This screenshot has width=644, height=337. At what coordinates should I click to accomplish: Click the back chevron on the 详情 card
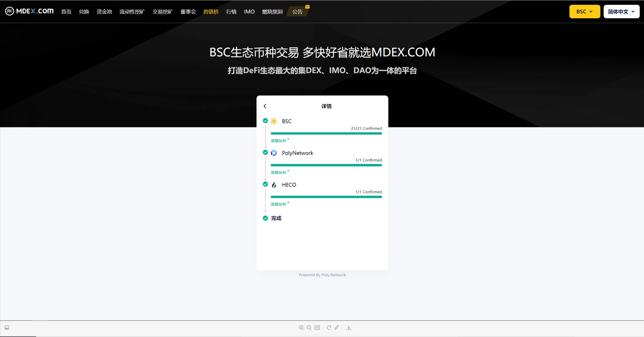(x=265, y=106)
